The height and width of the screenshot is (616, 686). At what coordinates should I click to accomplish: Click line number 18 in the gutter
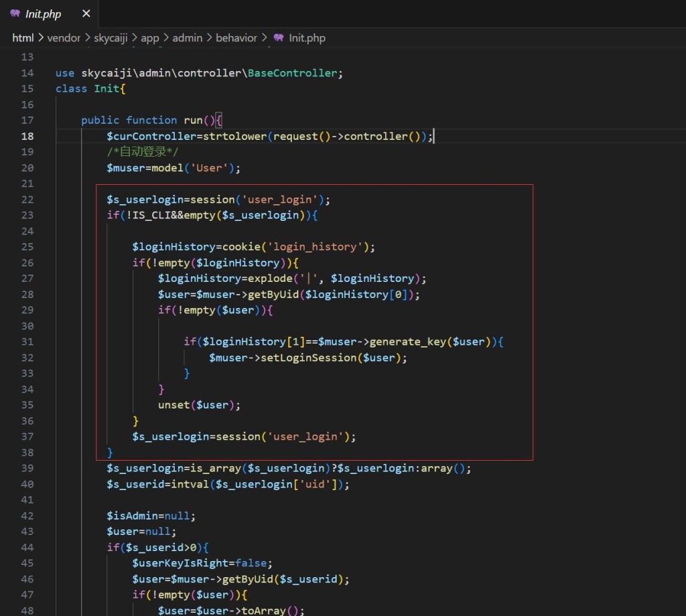pos(27,136)
